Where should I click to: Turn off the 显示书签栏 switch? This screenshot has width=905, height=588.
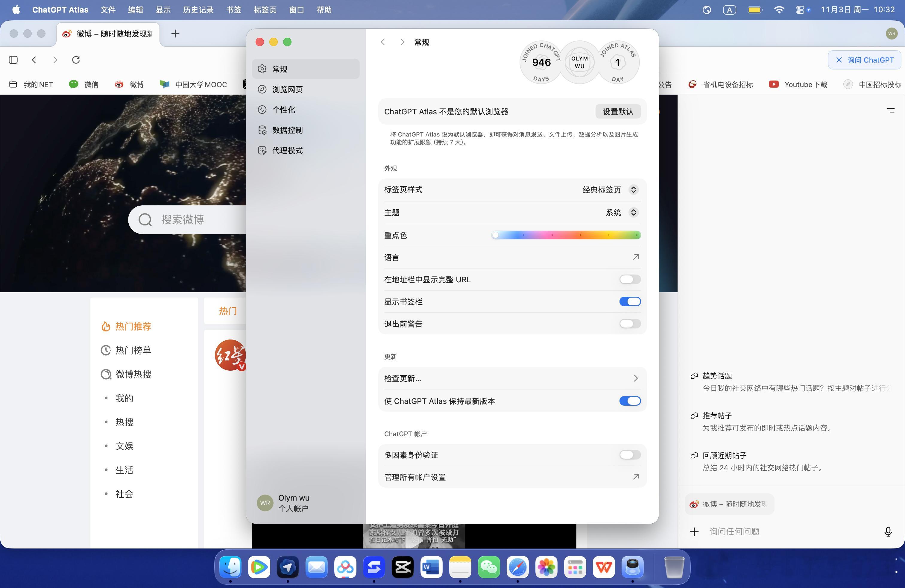tap(630, 301)
